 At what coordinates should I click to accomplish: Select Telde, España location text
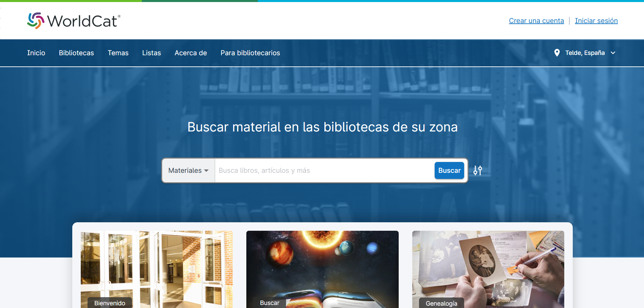[x=585, y=53]
